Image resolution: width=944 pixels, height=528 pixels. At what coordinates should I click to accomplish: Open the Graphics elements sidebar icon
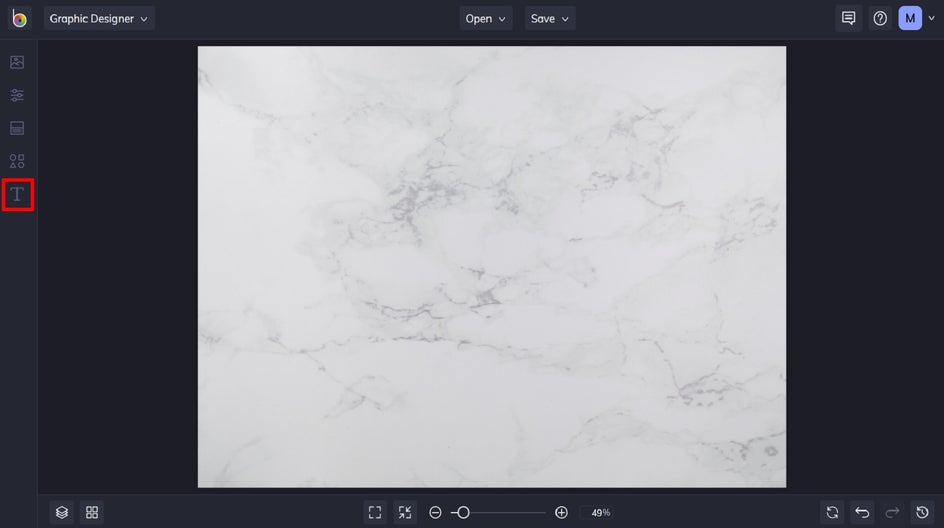point(17,161)
